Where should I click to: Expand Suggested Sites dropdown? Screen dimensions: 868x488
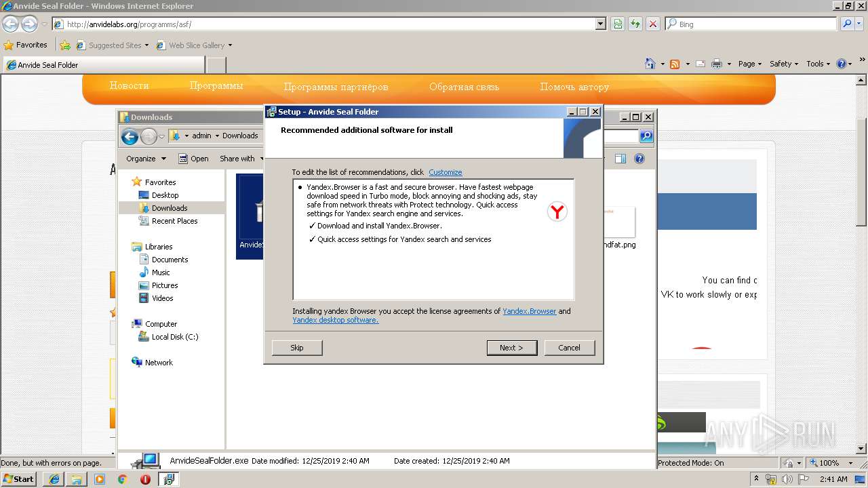coord(146,45)
